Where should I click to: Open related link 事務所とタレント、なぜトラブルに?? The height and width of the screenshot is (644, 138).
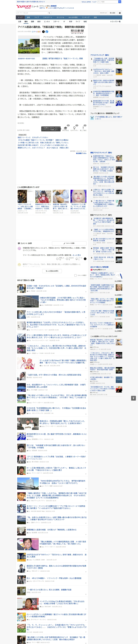(x=43, y=148)
